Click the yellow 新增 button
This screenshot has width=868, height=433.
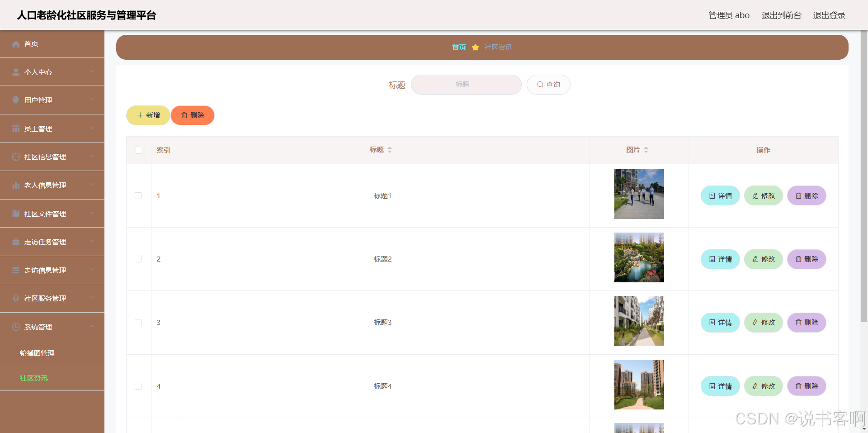(148, 115)
